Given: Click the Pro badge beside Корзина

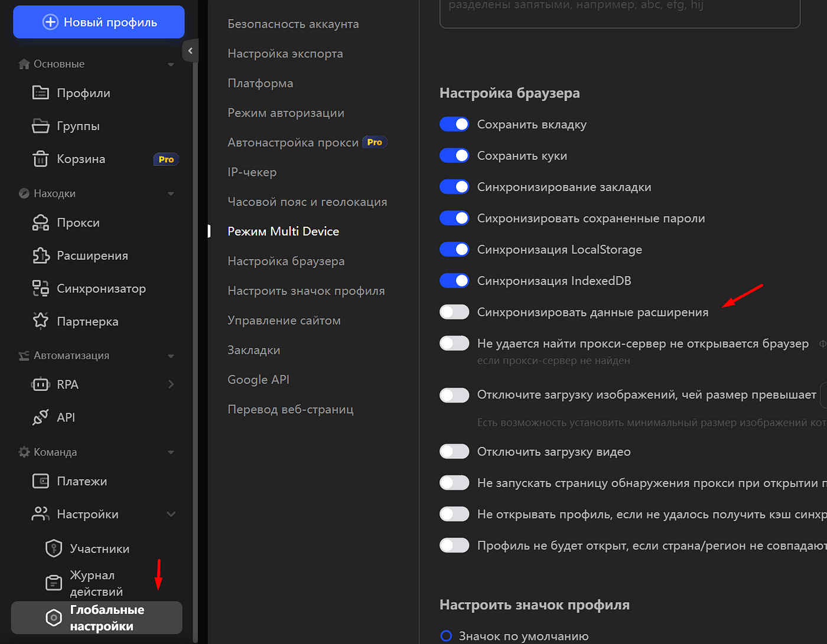Looking at the screenshot, I should click(x=166, y=159).
